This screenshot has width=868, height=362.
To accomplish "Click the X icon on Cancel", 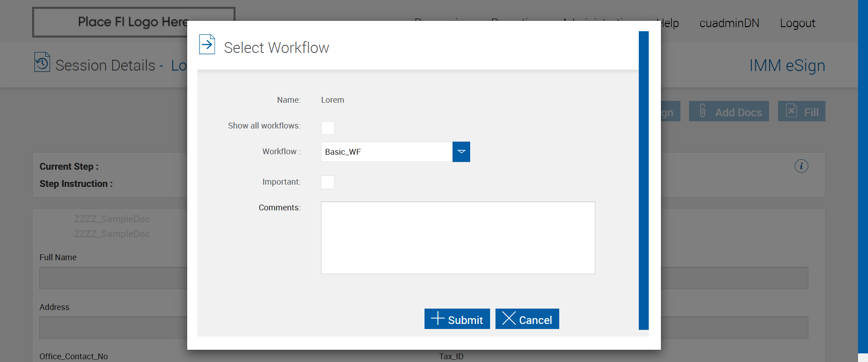I will [x=509, y=318].
